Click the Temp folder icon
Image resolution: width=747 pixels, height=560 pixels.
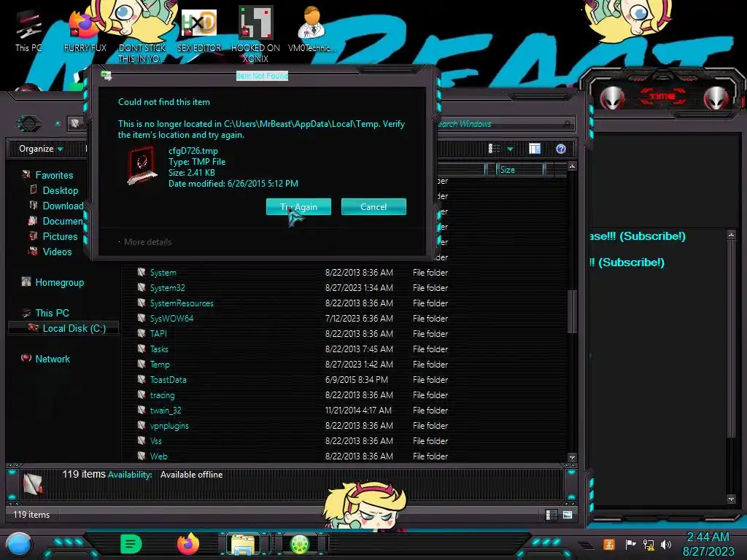(142, 364)
